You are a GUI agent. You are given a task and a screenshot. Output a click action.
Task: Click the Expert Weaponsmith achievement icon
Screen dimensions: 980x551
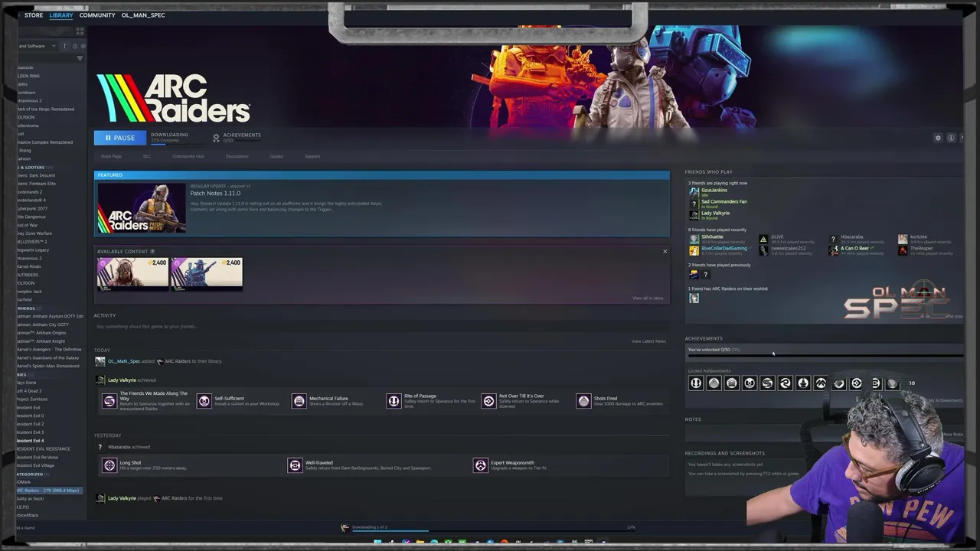coord(480,465)
